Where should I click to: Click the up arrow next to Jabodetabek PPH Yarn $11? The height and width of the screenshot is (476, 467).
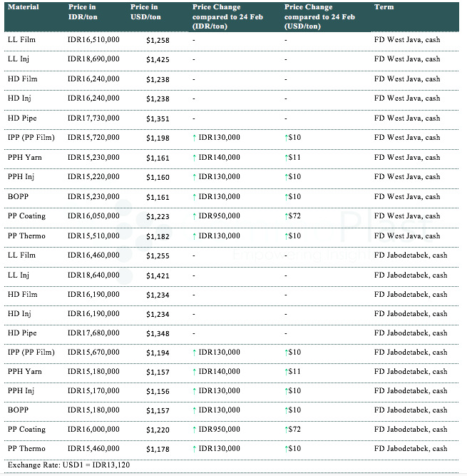click(x=287, y=371)
